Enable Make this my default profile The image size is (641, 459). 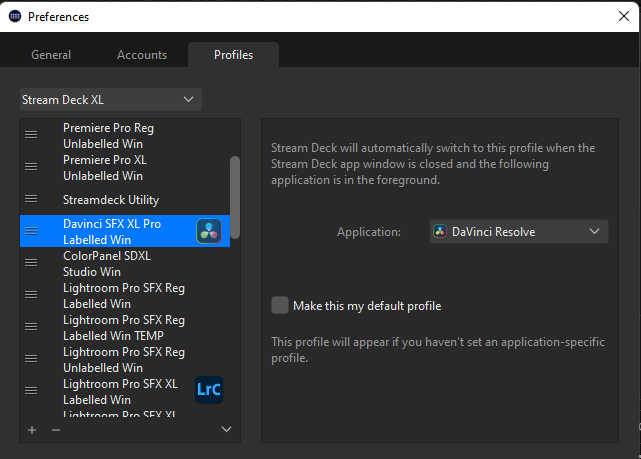click(x=280, y=306)
